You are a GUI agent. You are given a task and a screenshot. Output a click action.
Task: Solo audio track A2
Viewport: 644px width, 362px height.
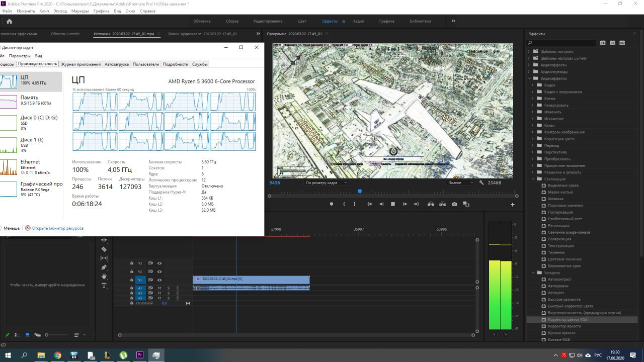tap(169, 293)
